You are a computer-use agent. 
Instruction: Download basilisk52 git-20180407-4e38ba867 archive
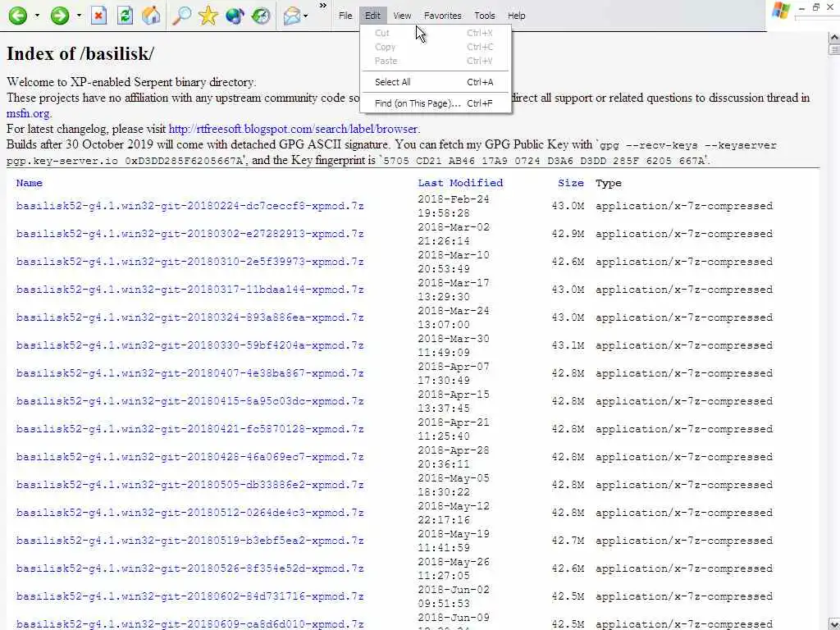(x=189, y=373)
